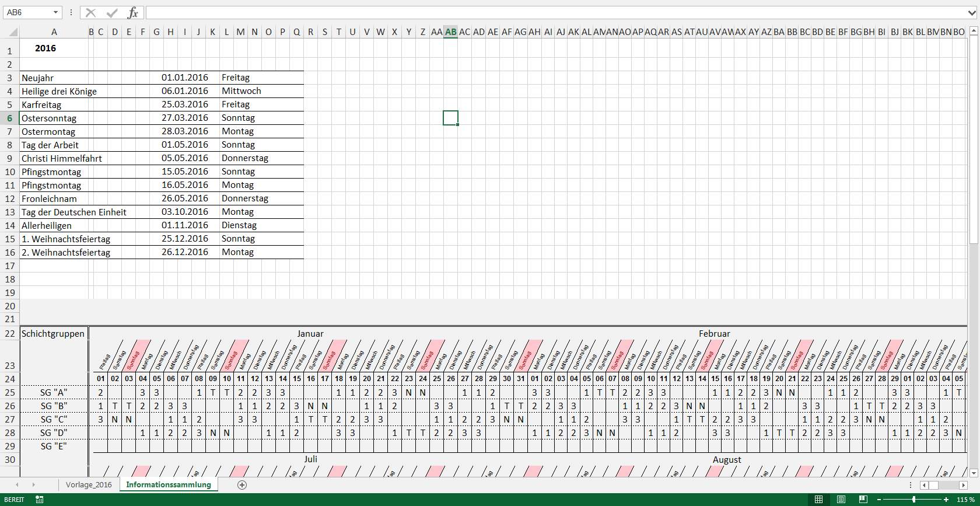980x506 pixels.
Task: Click the zoom in plus icon
Action: 946,500
